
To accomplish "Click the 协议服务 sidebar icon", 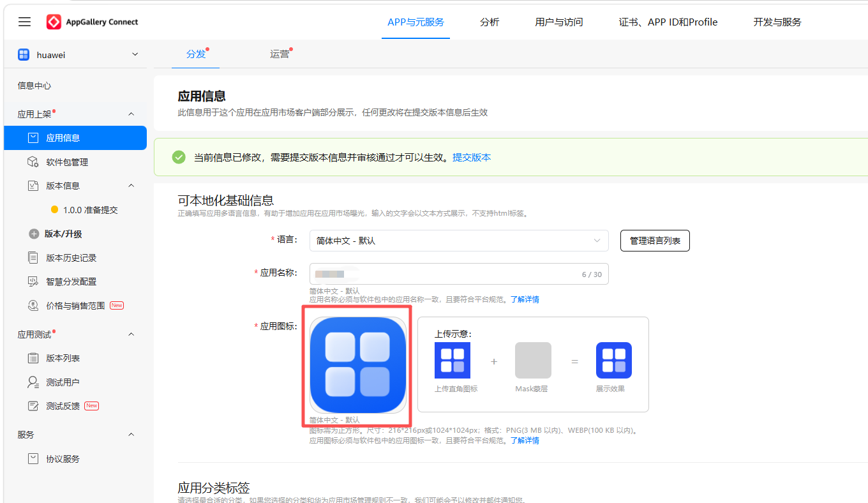I will tap(33, 459).
